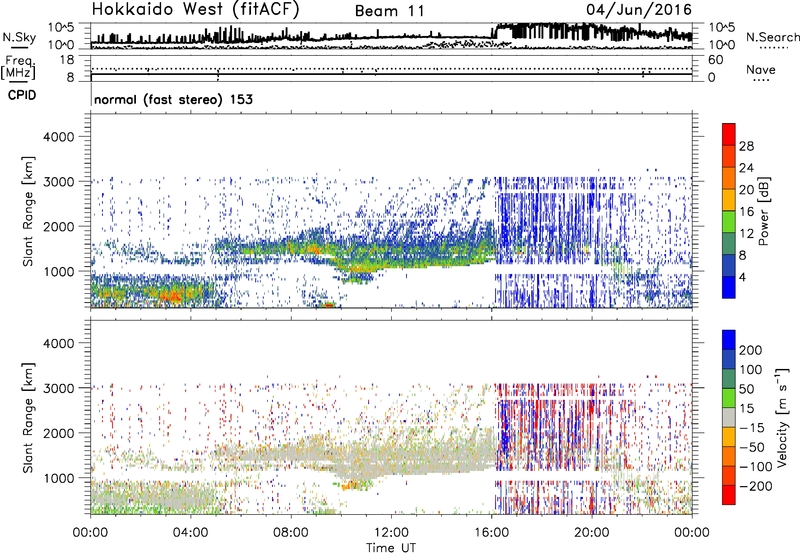800x554 pixels.
Task: Click the left '10^5' noise axis label
Action: [61, 28]
